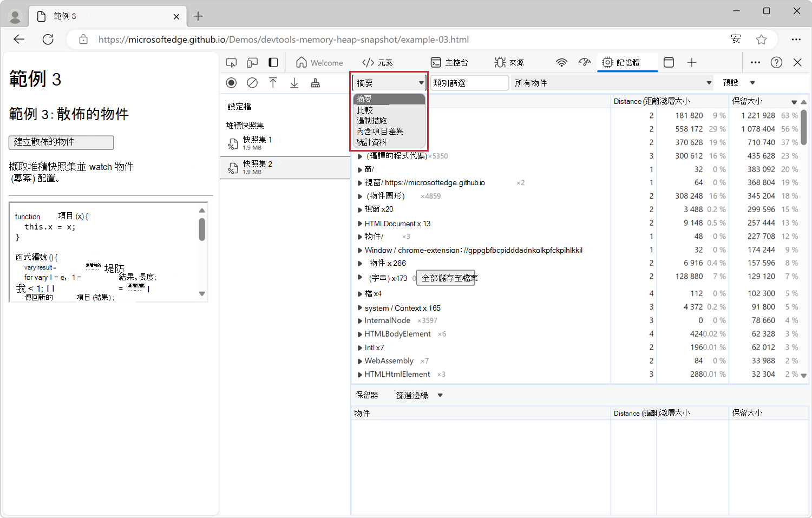Toggle the device emulation icon

252,63
